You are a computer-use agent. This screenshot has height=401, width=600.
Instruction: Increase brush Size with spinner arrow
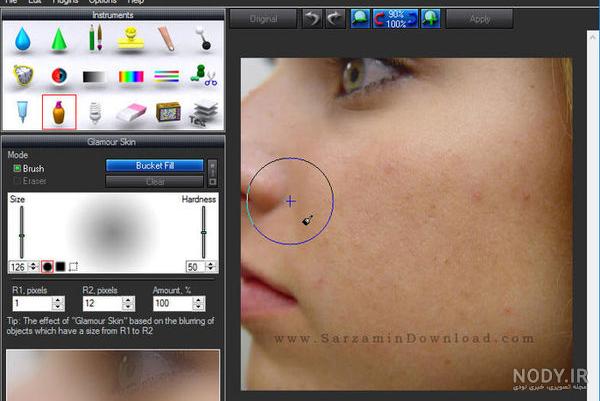[34, 264]
